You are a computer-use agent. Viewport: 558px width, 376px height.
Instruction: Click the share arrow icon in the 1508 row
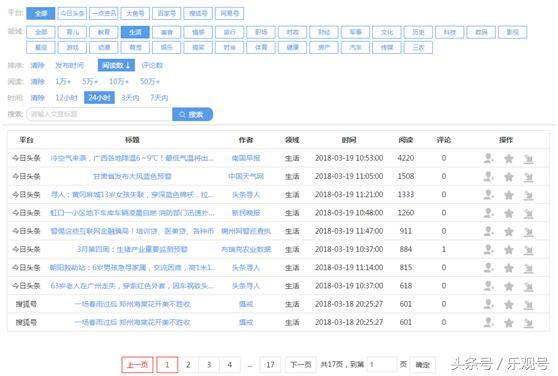528,177
